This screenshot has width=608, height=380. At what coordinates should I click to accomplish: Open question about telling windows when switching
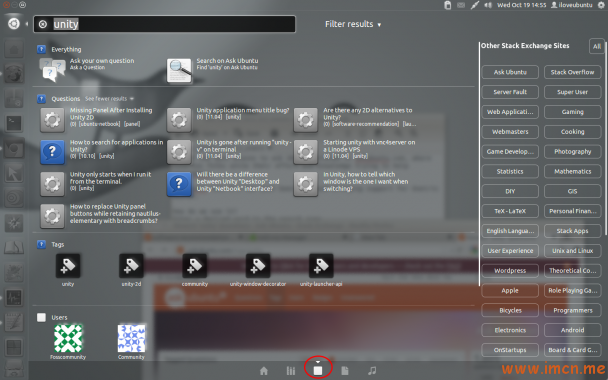(x=351, y=183)
